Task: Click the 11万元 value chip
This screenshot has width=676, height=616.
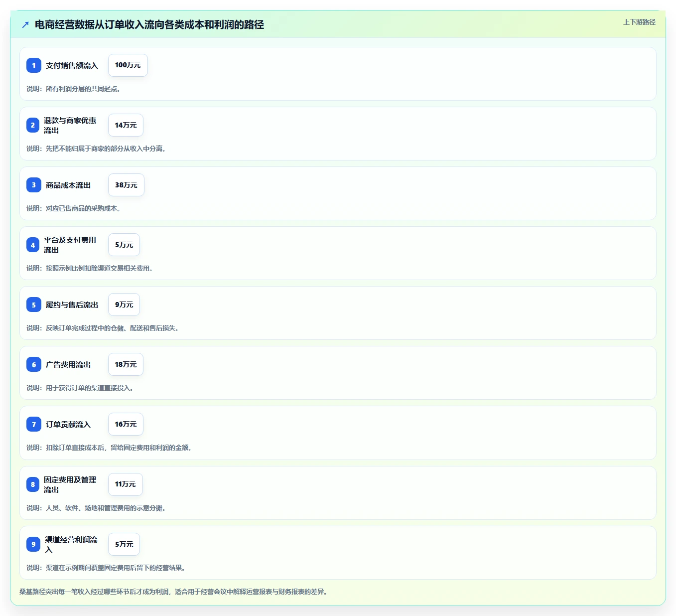Action: coord(126,484)
